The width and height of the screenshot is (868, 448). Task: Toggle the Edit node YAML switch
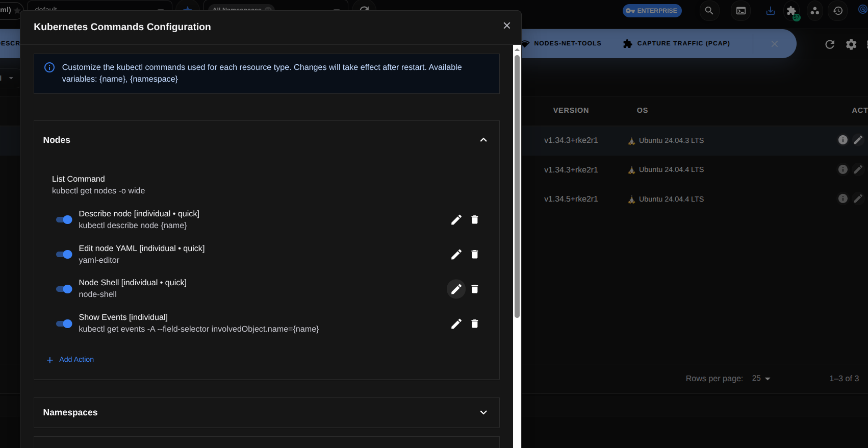pyautogui.click(x=64, y=255)
